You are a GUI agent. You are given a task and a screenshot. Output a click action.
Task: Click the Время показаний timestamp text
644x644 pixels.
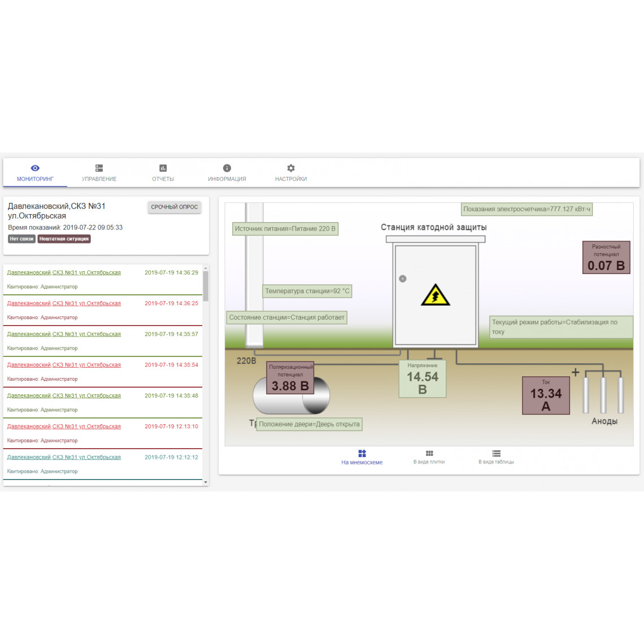pyautogui.click(x=66, y=228)
